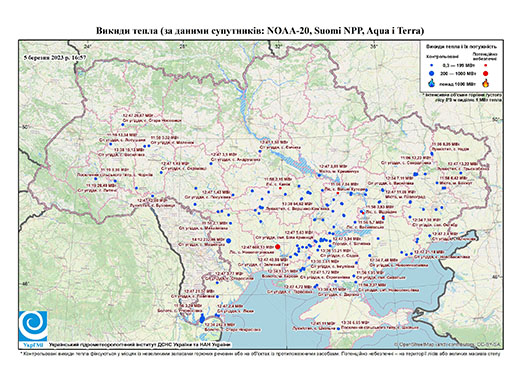Click the elongated blue marker near the Danube delta

pyautogui.click(x=202, y=319)
